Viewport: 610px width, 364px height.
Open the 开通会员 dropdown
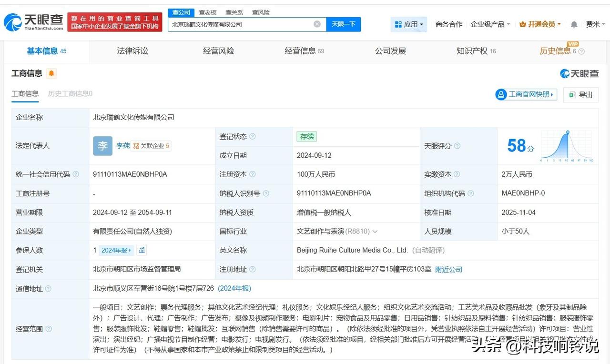[540, 24]
